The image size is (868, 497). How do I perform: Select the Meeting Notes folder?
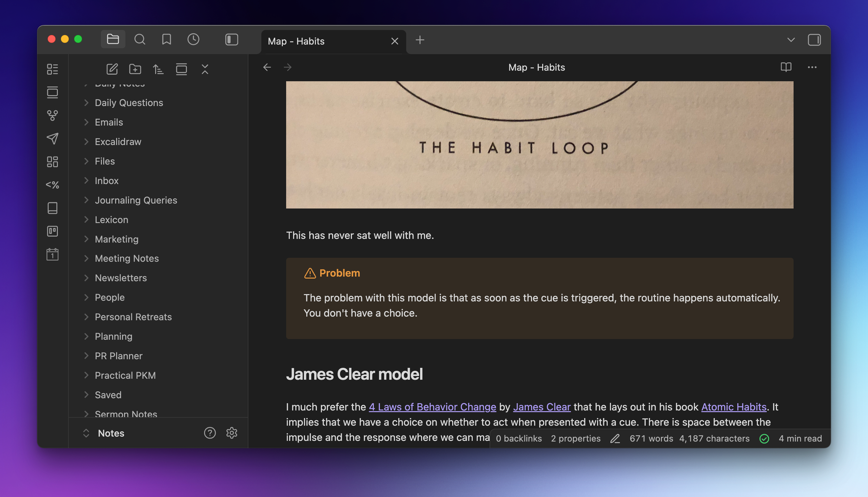click(127, 258)
